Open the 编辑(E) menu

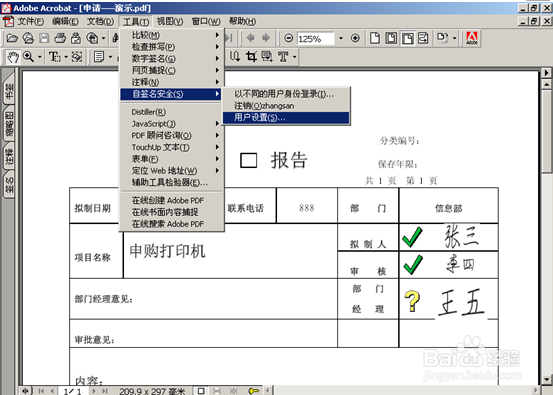click(x=65, y=22)
